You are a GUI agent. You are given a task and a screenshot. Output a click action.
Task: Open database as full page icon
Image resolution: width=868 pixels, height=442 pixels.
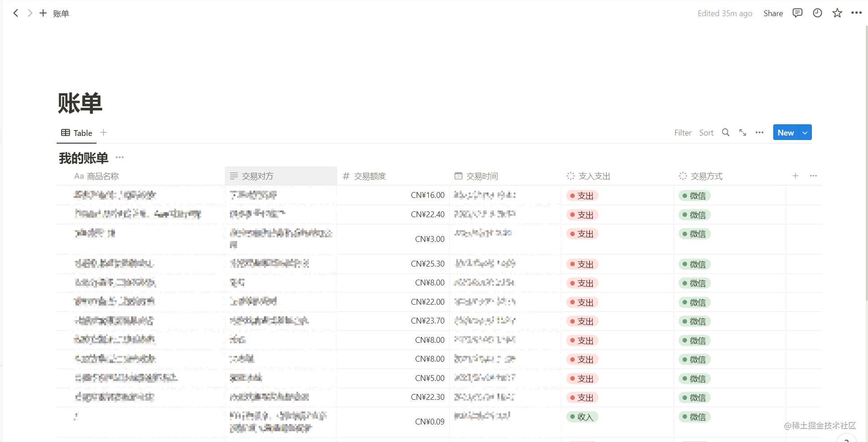[x=743, y=132]
